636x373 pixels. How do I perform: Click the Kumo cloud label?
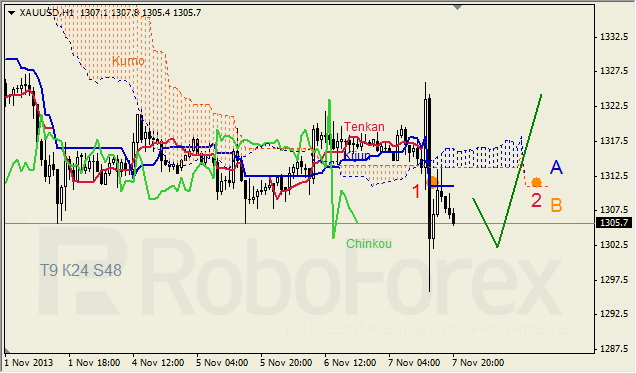click(x=128, y=61)
